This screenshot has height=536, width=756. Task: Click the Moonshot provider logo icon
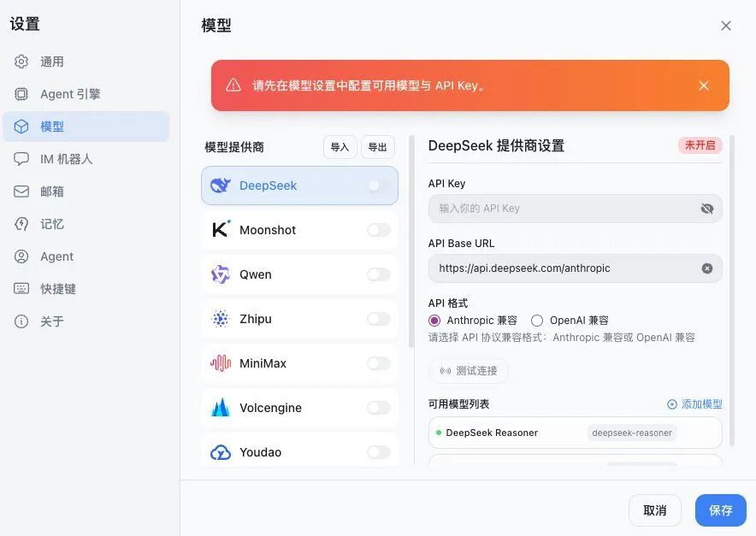(x=221, y=230)
